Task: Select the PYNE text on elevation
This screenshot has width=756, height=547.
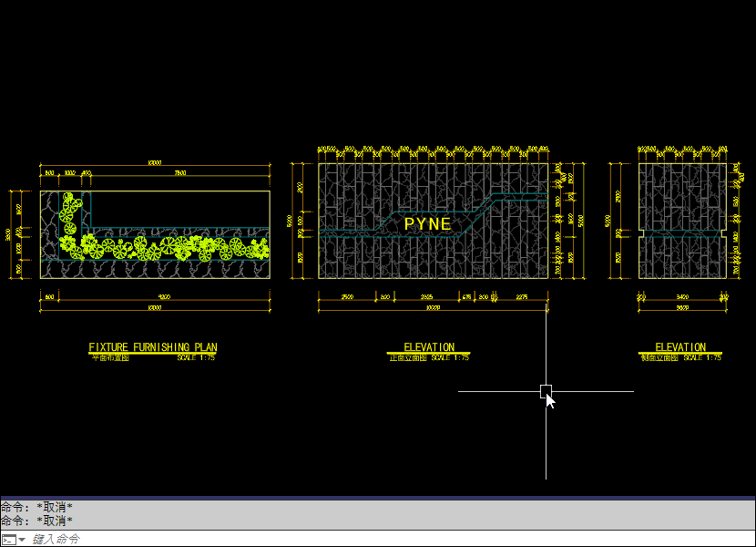Action: tap(427, 223)
